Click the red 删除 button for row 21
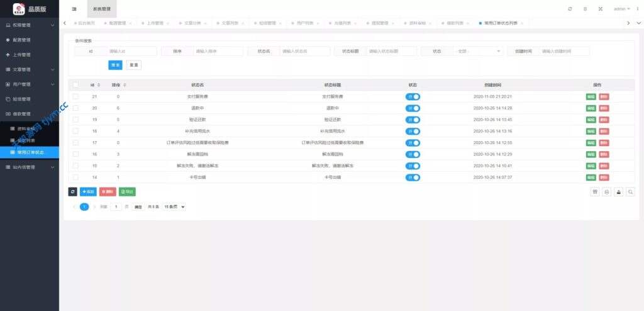644x311 pixels. pyautogui.click(x=604, y=96)
